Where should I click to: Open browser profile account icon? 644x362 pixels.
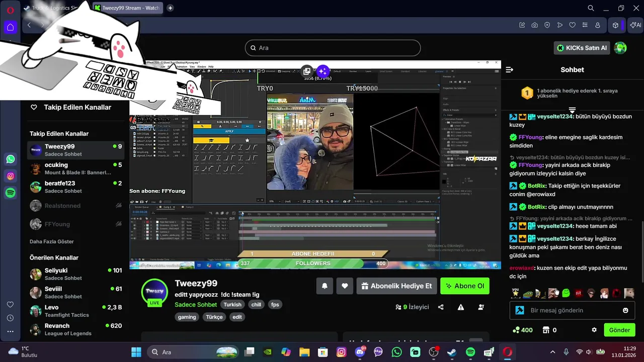click(598, 25)
